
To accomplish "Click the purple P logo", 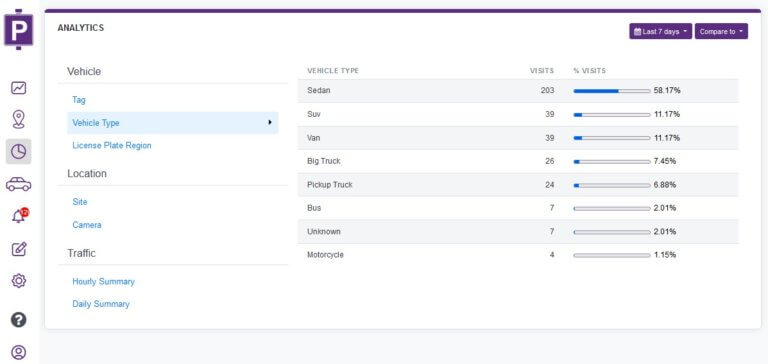I will 19,29.
